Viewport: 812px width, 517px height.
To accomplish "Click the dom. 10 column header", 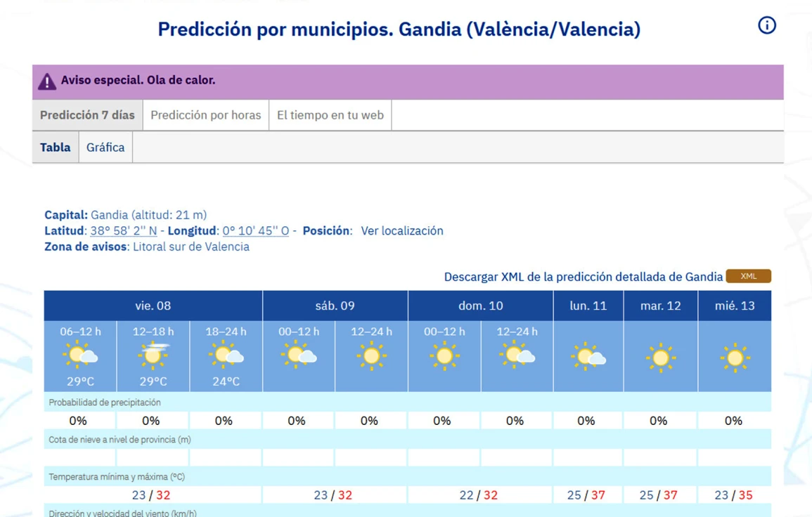I will pyautogui.click(x=481, y=306).
